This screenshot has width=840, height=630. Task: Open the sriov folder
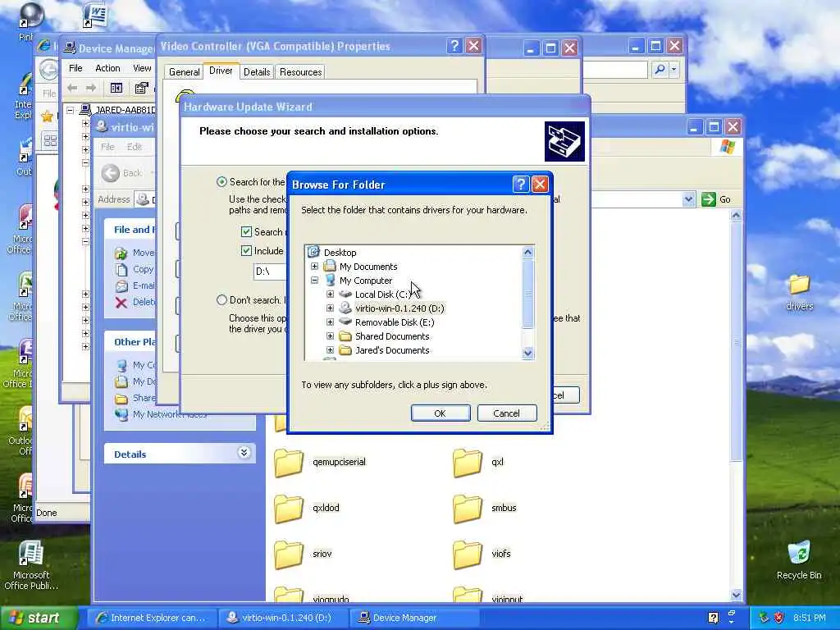click(304, 555)
